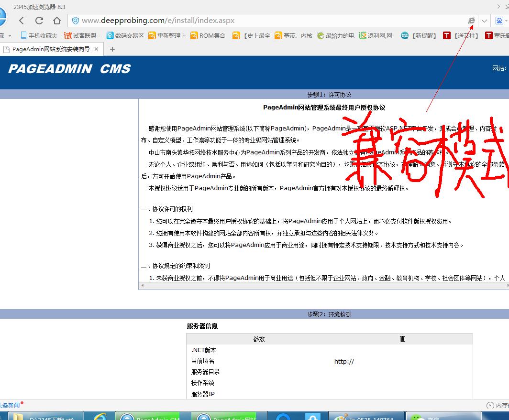Open the Baidu paw search icon
This screenshot has height=420, width=509.
coord(499,21)
